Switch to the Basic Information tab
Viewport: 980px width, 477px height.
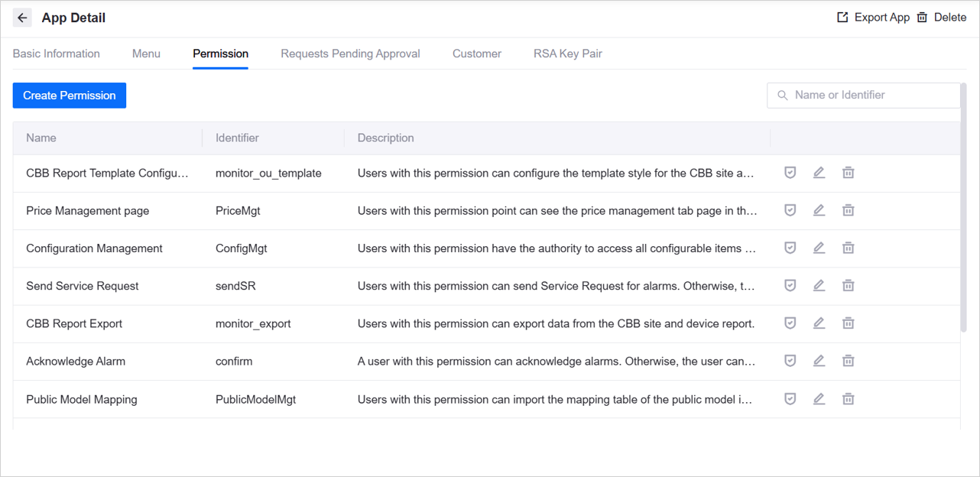(57, 54)
